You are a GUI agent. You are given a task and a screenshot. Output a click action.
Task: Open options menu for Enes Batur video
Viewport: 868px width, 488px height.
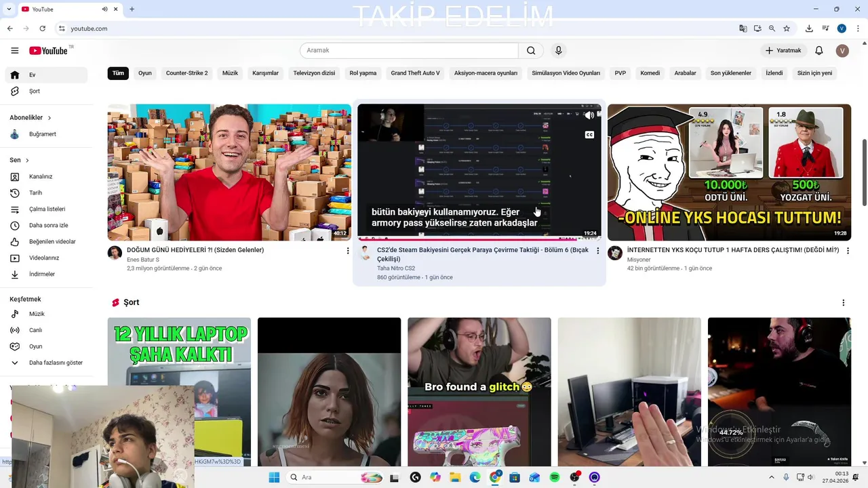tap(348, 251)
